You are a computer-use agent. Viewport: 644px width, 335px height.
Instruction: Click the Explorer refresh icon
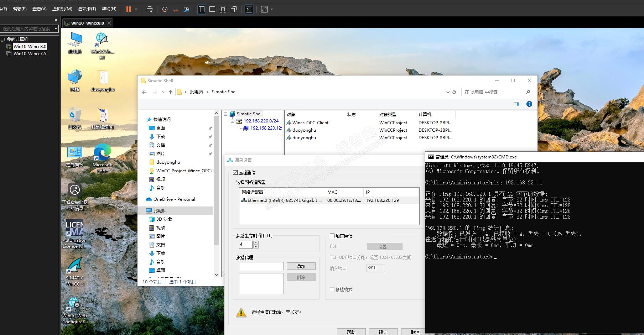click(454, 92)
